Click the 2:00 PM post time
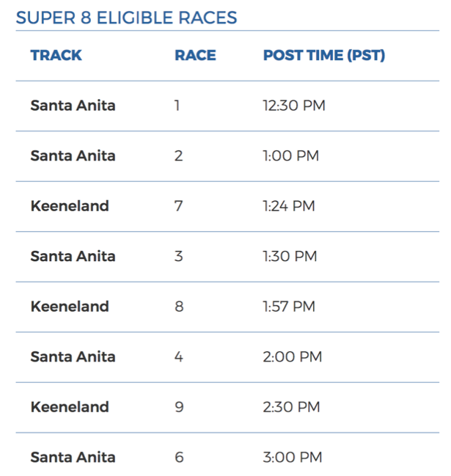 pyautogui.click(x=292, y=357)
